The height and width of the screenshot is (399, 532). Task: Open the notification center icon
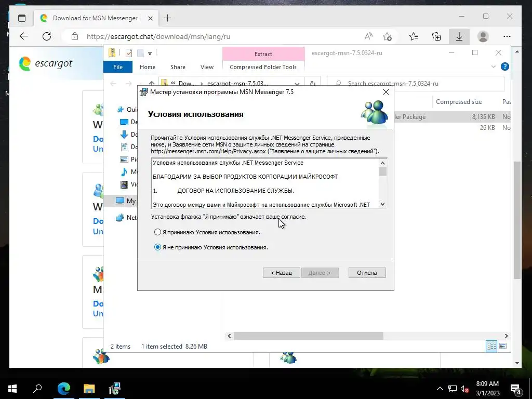[x=516, y=389]
